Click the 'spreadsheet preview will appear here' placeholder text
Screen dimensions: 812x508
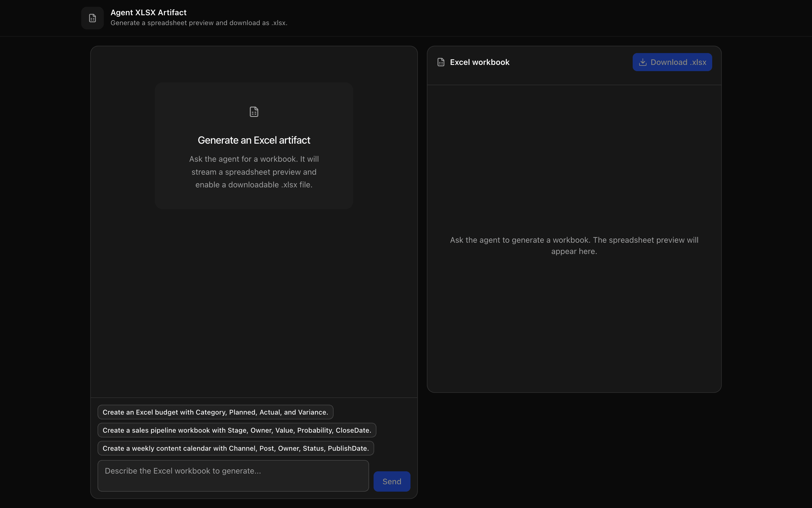tap(574, 246)
